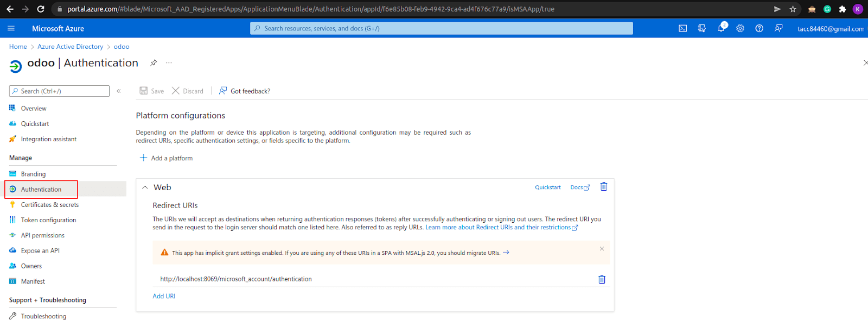Open the notifications bell
This screenshot has height=320, width=868.
tap(721, 28)
